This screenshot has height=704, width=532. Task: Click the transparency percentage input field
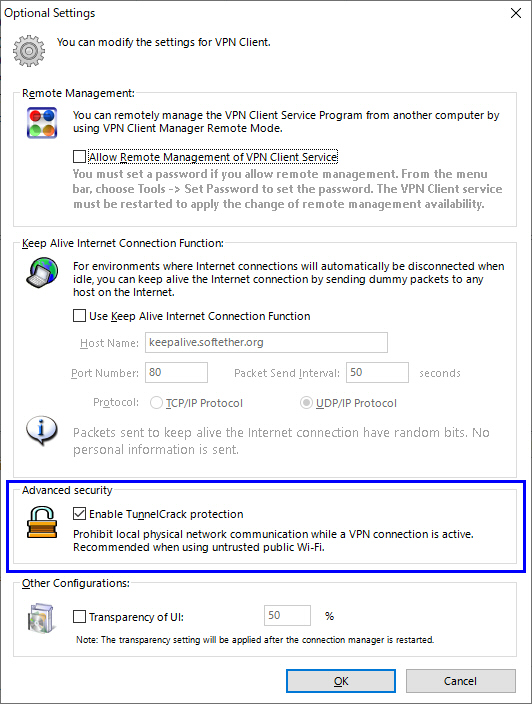[x=287, y=615]
